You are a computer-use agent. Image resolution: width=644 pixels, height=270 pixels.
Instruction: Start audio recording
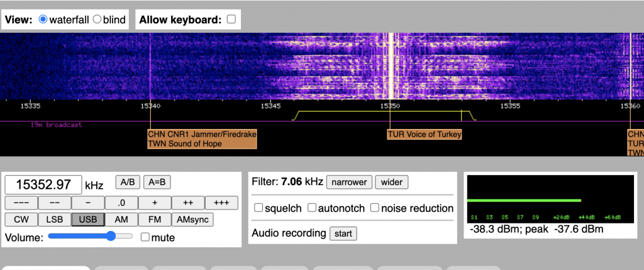[x=343, y=233]
